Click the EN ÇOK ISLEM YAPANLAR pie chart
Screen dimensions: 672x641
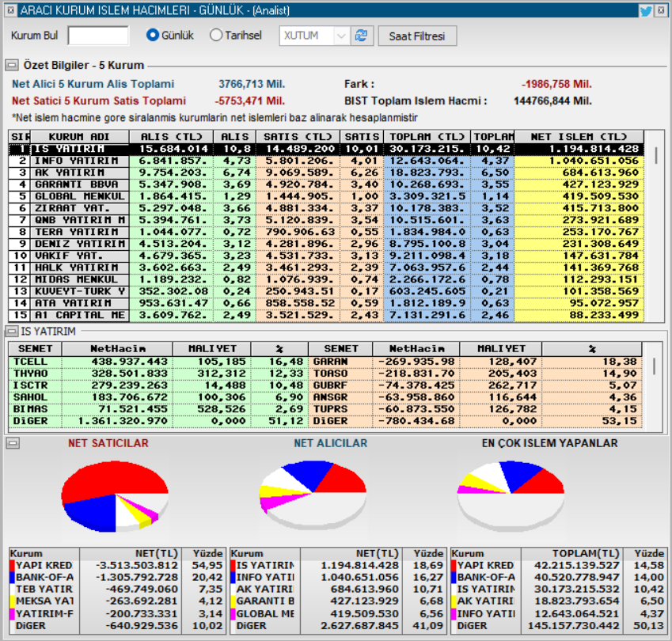click(511, 495)
